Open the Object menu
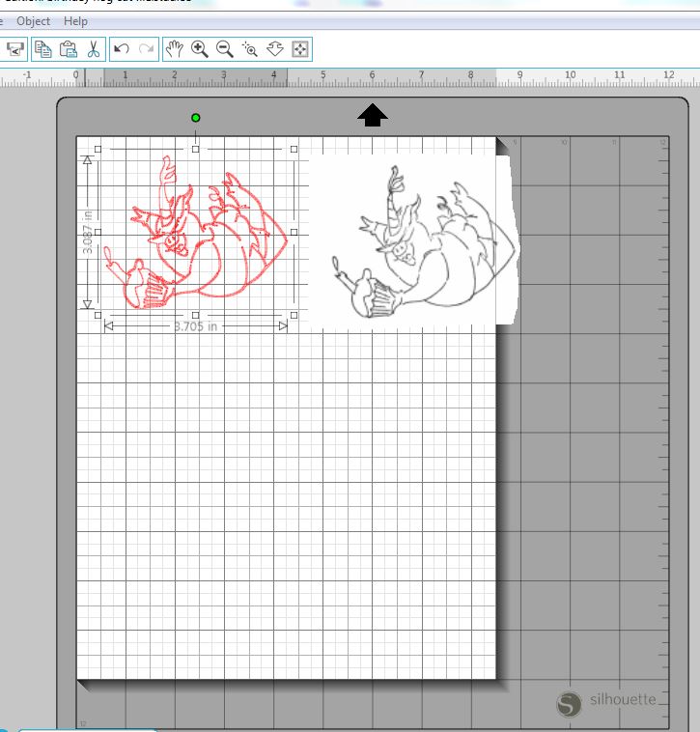This screenshot has height=732, width=700. [34, 20]
